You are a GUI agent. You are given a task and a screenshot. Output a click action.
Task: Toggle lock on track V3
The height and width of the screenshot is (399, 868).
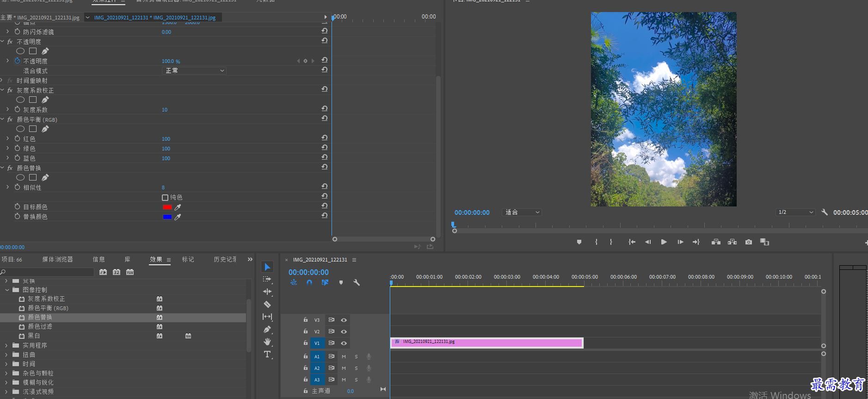point(305,320)
